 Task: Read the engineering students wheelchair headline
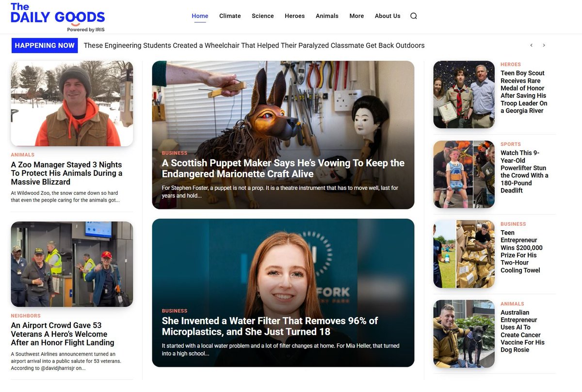(254, 46)
